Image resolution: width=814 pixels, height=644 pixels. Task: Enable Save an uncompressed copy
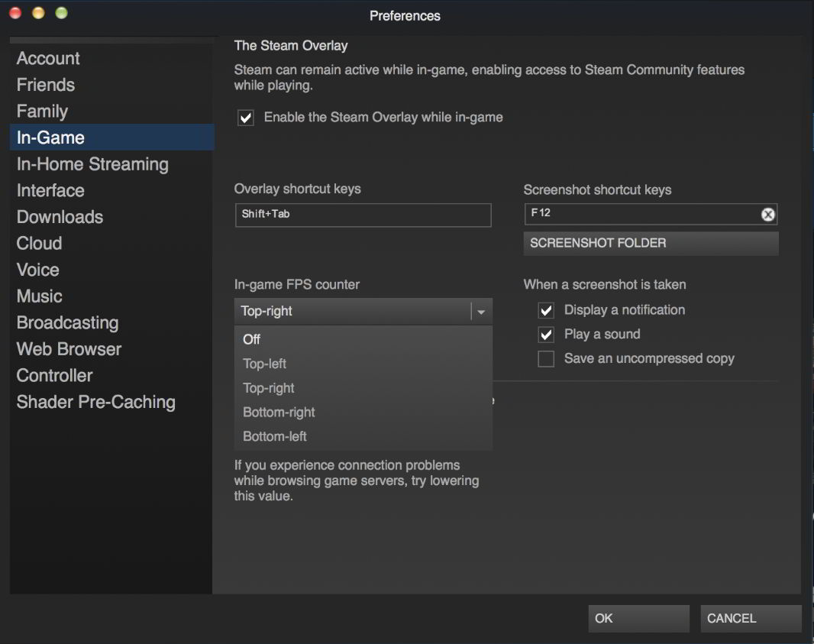[546, 359]
